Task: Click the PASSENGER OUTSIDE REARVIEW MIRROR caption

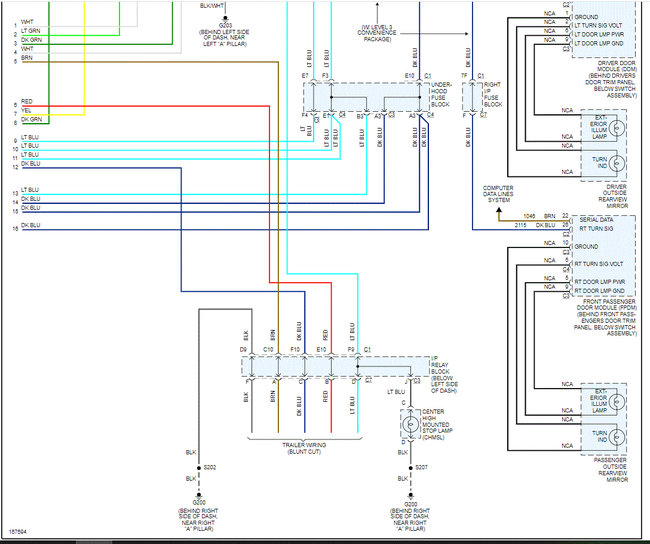Action: point(611,470)
